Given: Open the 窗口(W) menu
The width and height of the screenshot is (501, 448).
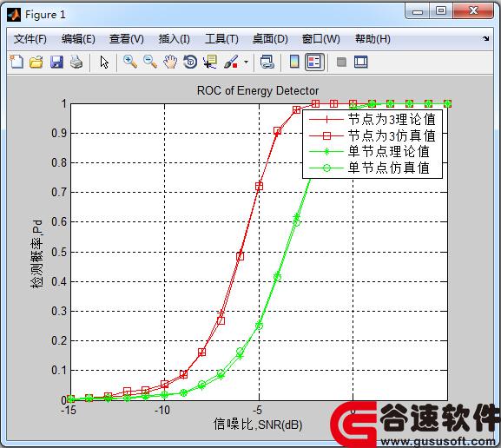Looking at the screenshot, I should click(320, 39).
